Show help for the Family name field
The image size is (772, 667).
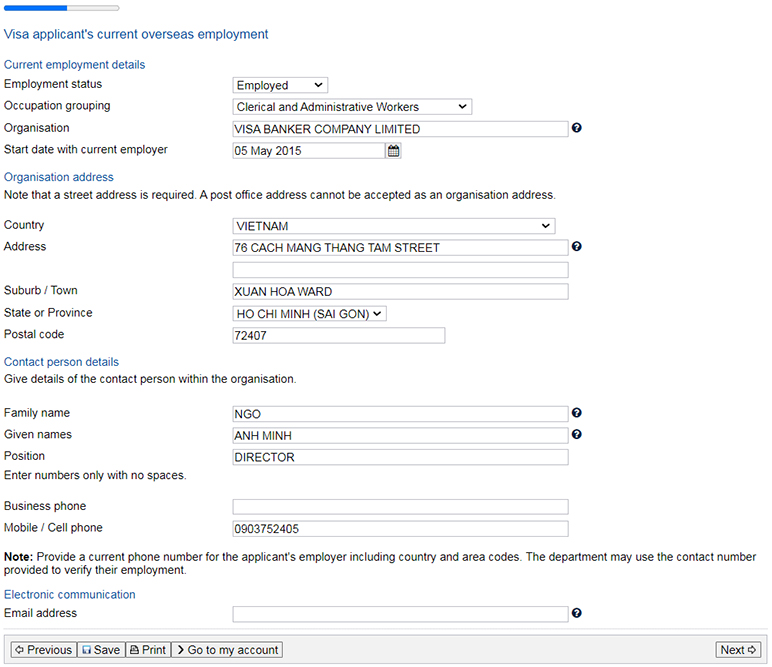[x=577, y=413]
